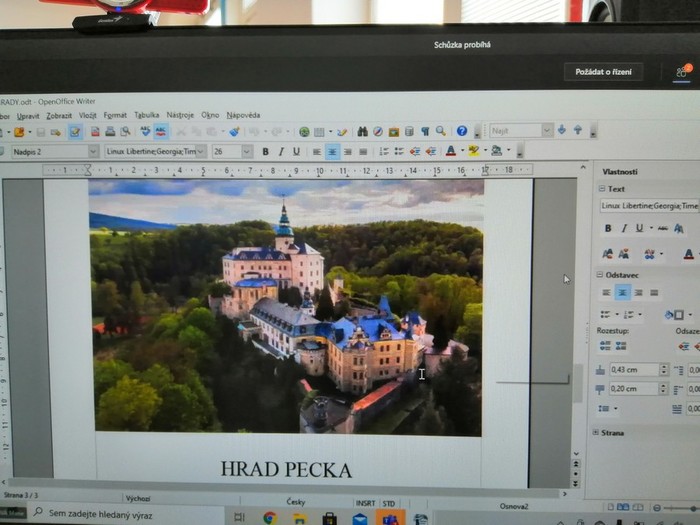Click the 0,43 cm spacing field
The image size is (700, 525).
click(x=634, y=370)
